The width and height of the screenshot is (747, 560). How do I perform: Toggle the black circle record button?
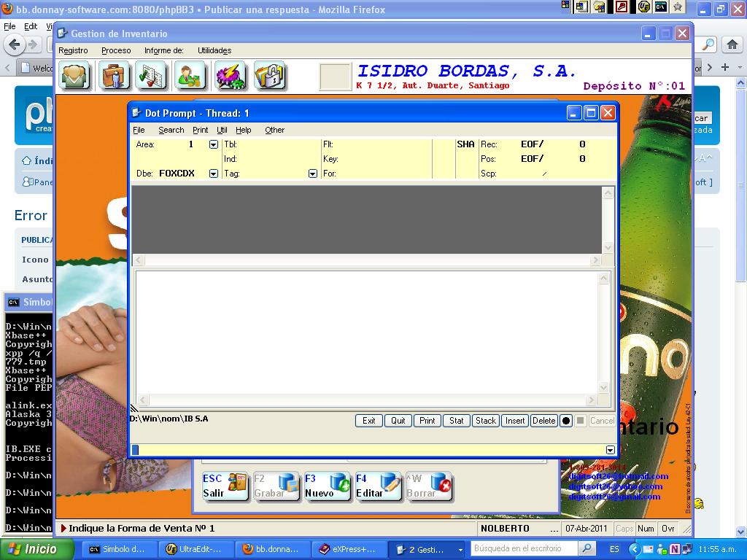point(566,421)
